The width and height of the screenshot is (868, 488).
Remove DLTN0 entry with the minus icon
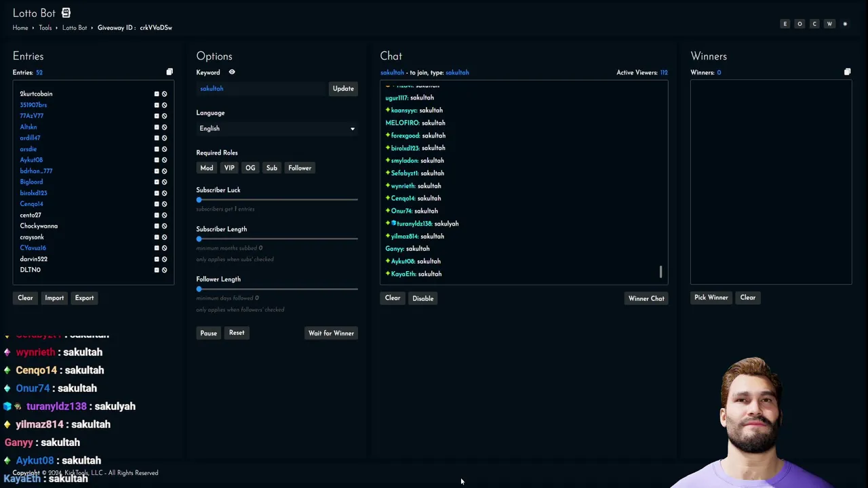(x=157, y=270)
